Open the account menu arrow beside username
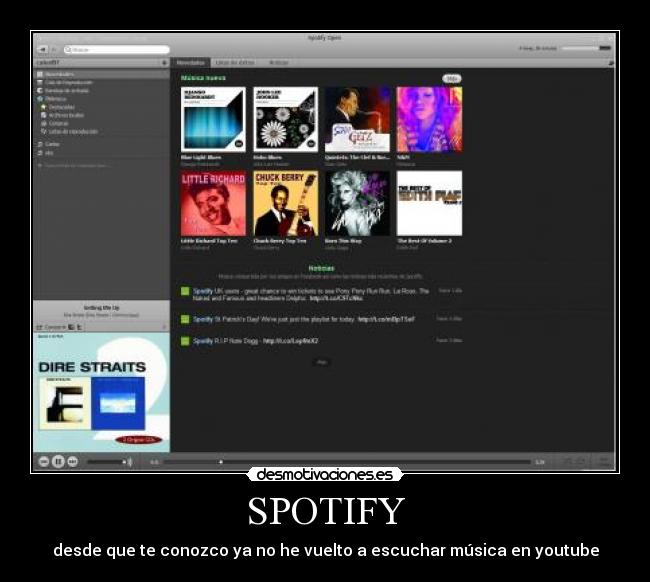Image resolution: width=650 pixels, height=582 pixels. click(x=164, y=63)
